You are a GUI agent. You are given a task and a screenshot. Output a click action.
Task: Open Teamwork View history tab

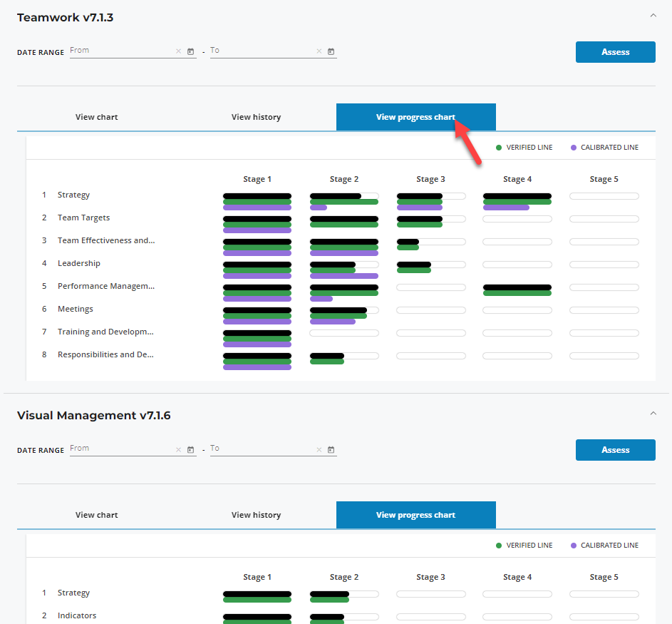point(256,117)
